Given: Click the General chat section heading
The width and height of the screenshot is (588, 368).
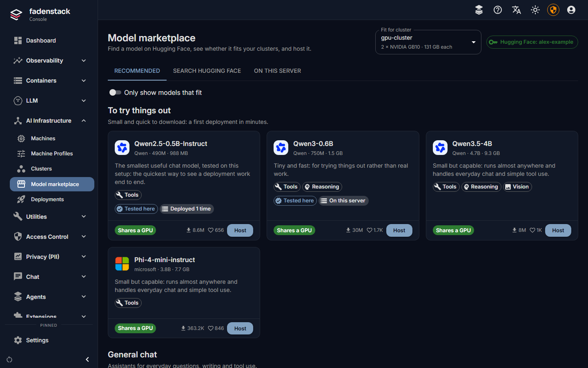Looking at the screenshot, I should point(132,355).
